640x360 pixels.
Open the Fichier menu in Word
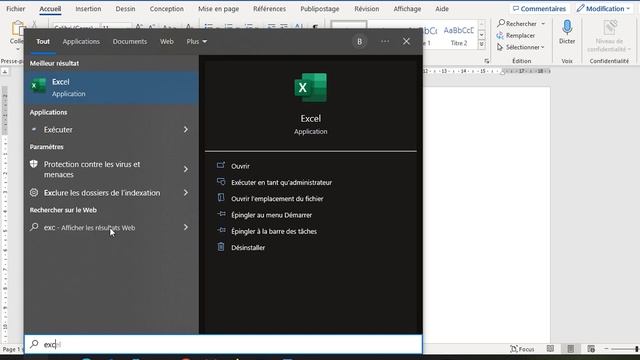(16, 9)
